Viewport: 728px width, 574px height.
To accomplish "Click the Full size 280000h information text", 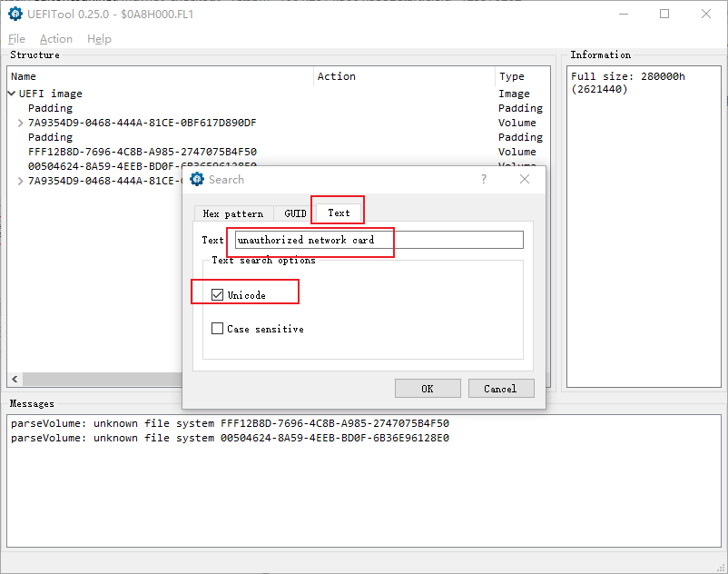I will (628, 83).
